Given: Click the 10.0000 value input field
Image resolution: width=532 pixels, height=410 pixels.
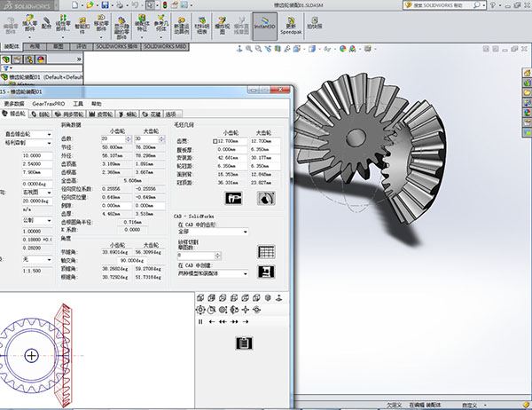Looking at the screenshot, I should 37,155.
